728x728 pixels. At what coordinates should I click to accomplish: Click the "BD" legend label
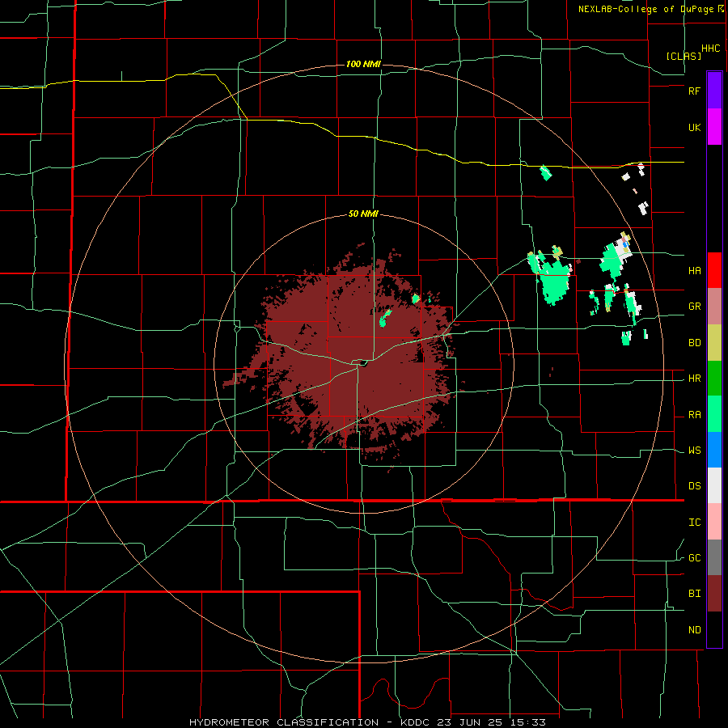point(695,343)
